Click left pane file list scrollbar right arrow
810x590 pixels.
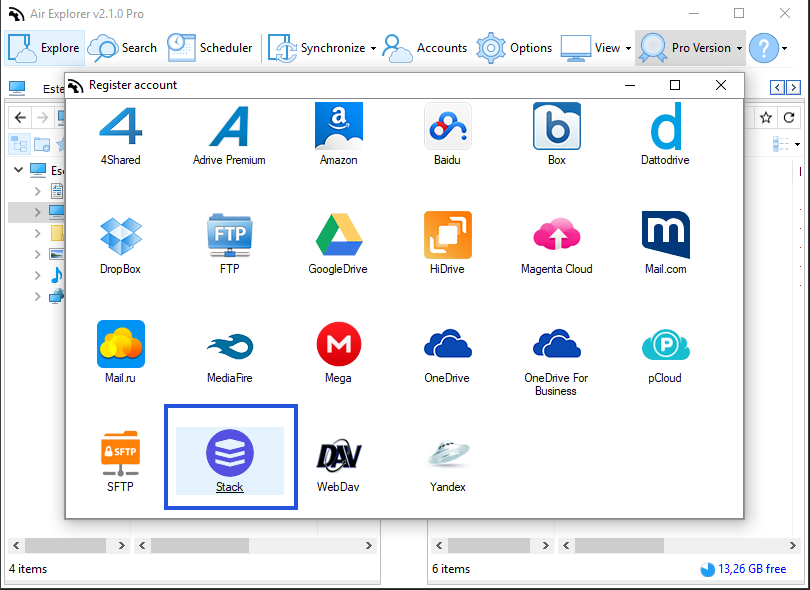(x=369, y=546)
